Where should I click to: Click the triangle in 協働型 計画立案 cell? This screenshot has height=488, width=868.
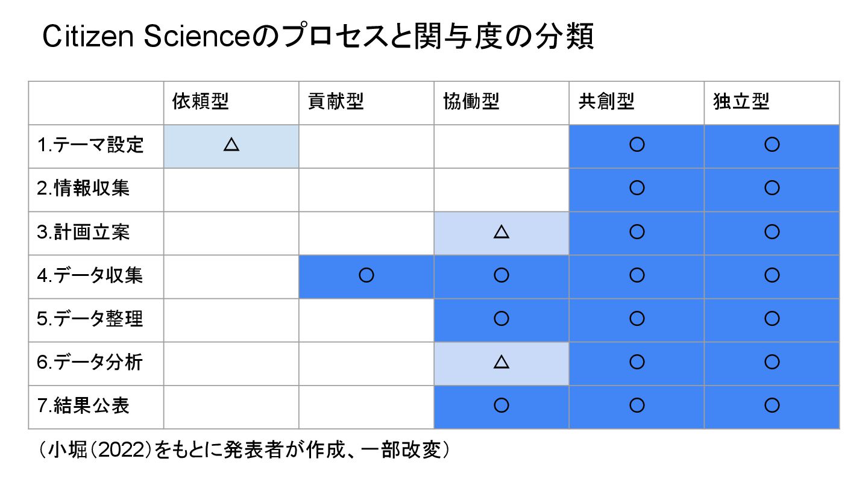pyautogui.click(x=502, y=231)
